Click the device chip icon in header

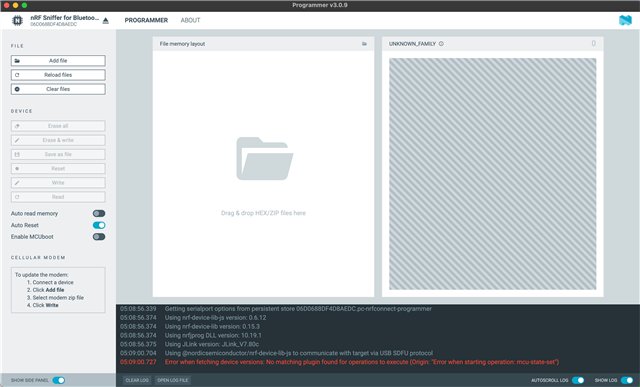[x=17, y=20]
